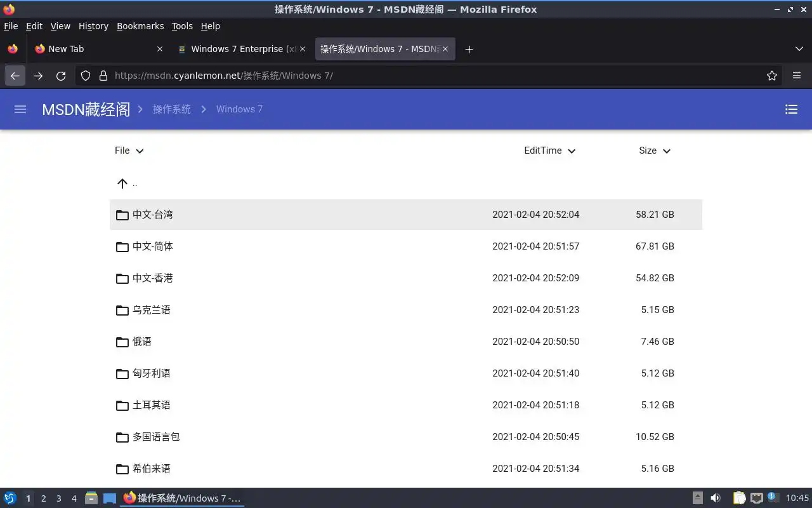
Task: Go back with the browser back arrow
Action: [x=15, y=76]
